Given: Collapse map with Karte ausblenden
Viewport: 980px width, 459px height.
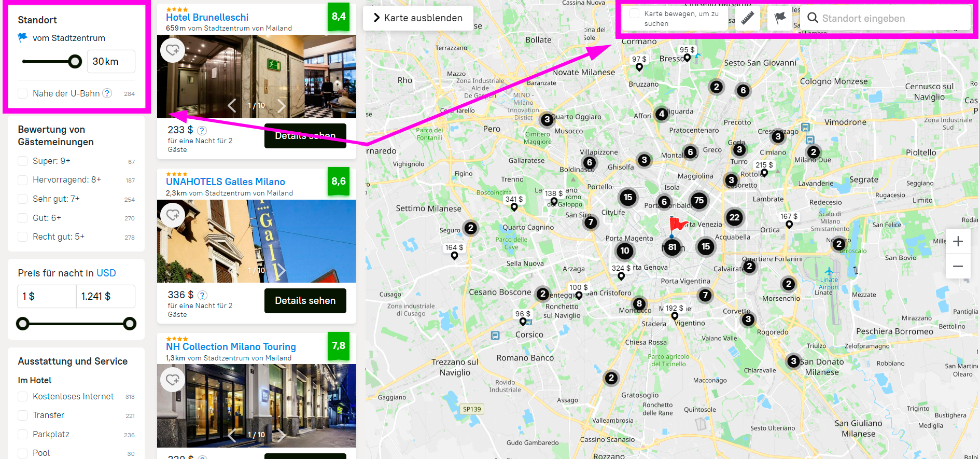Looking at the screenshot, I should [x=418, y=18].
